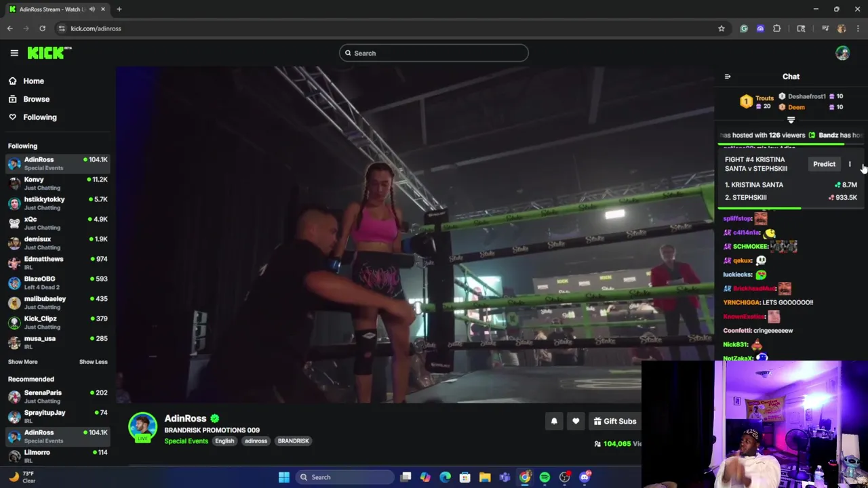Open a new browser tab
Viewport: 868px width, 488px height.
[119, 9]
